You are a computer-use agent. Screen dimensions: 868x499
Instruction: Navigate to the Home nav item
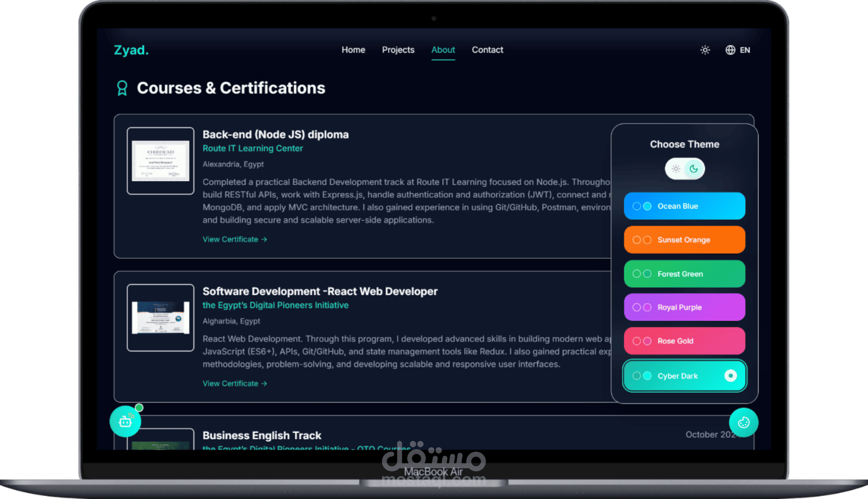point(353,50)
